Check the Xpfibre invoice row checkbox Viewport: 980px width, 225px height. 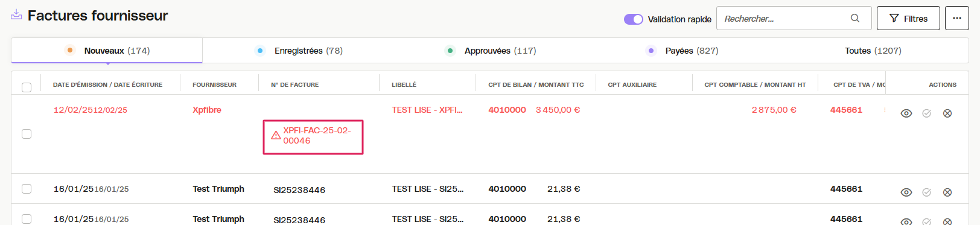[x=27, y=134]
